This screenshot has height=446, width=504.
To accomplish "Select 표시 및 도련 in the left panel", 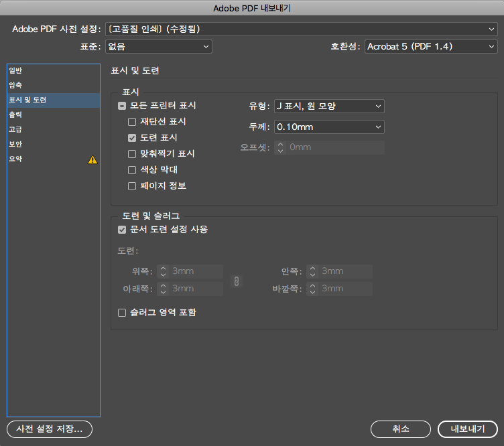I will pos(54,100).
